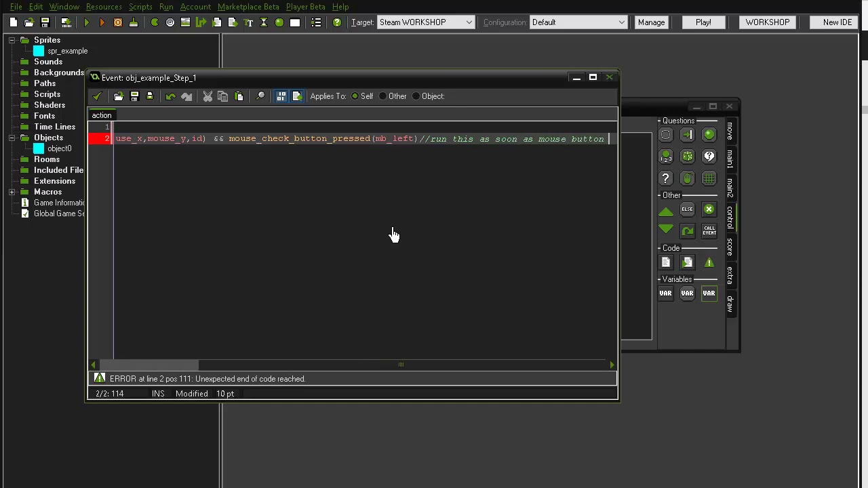
Task: Select the Test Chance dice action
Action: (x=687, y=157)
